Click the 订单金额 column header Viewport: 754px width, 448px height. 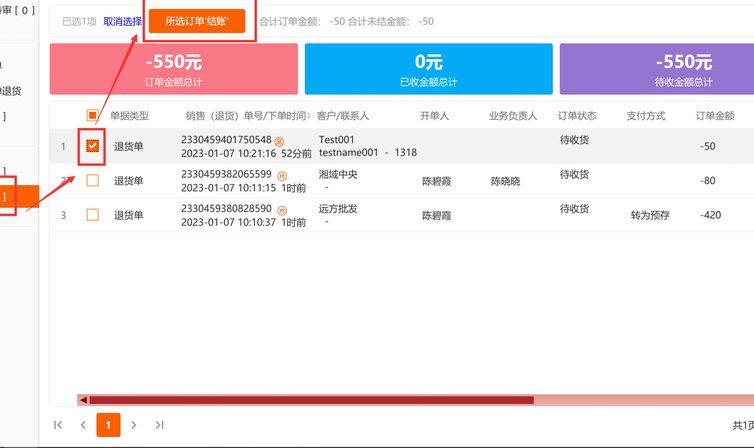715,116
